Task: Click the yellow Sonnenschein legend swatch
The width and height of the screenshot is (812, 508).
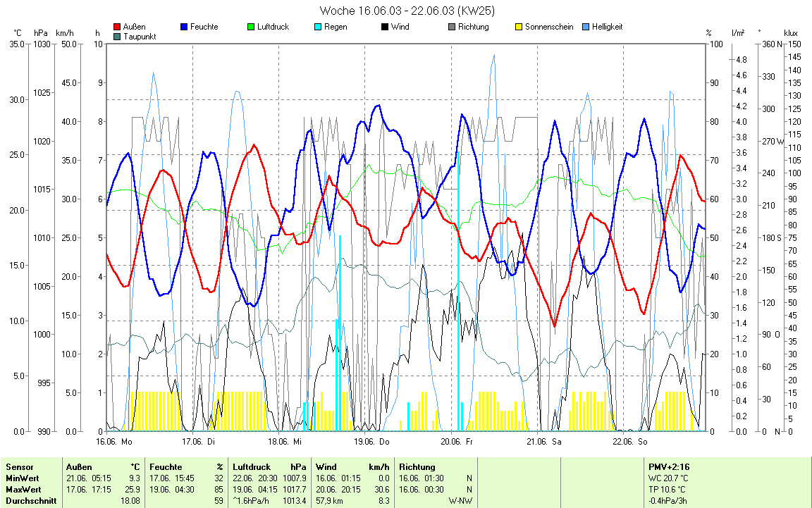Action: click(x=519, y=27)
